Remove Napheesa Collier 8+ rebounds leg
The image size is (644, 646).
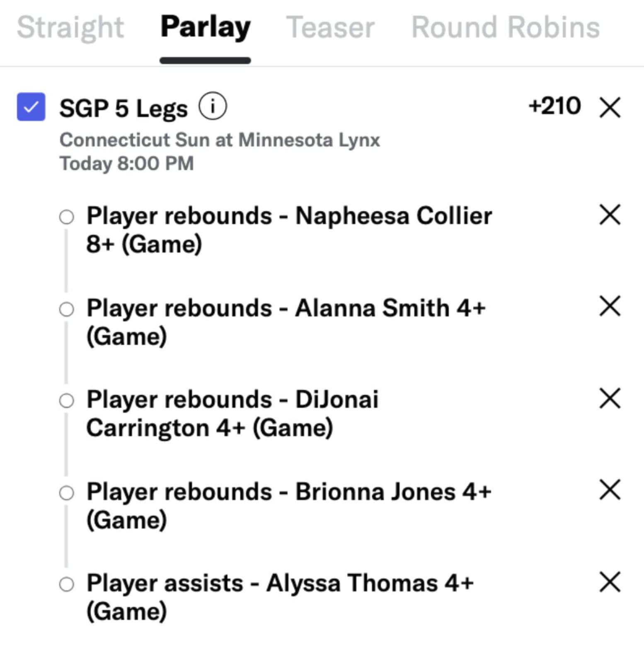tap(610, 215)
